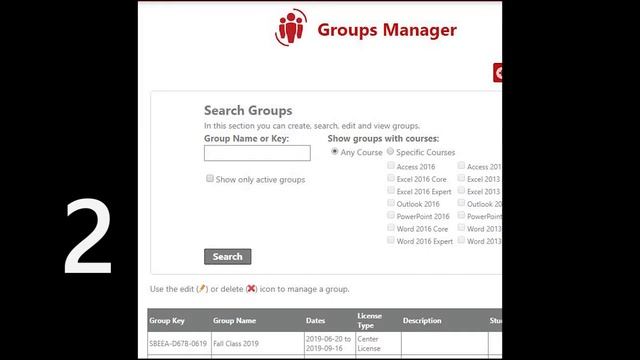Viewport: 640px width, 360px height.
Task: Toggle Show only active groups checkbox
Action: (210, 178)
